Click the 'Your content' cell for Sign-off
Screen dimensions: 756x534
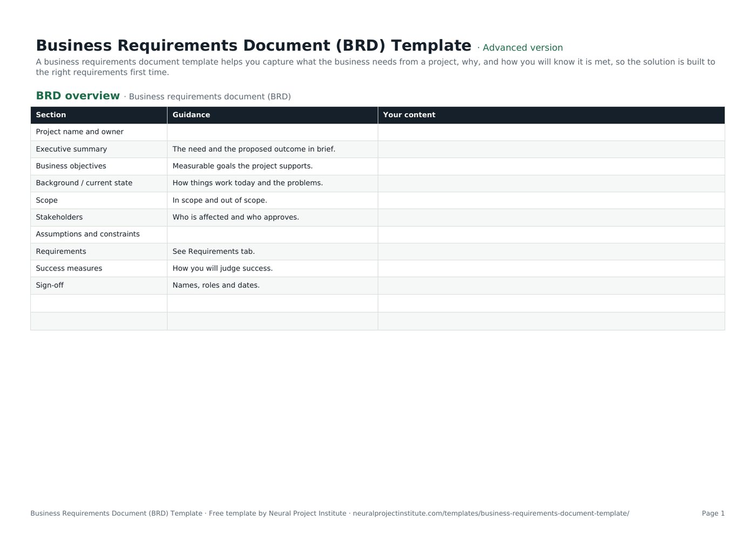point(551,286)
